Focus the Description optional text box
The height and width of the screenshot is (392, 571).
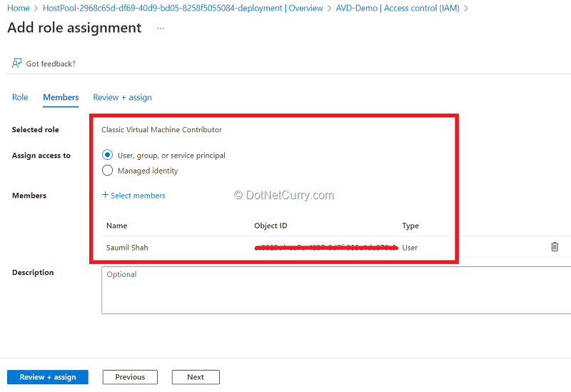[336, 290]
